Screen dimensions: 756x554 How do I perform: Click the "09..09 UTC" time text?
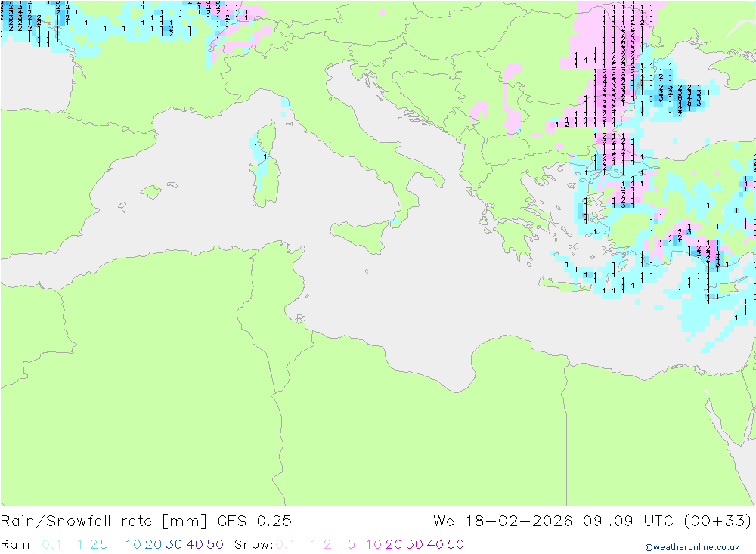[x=628, y=522]
